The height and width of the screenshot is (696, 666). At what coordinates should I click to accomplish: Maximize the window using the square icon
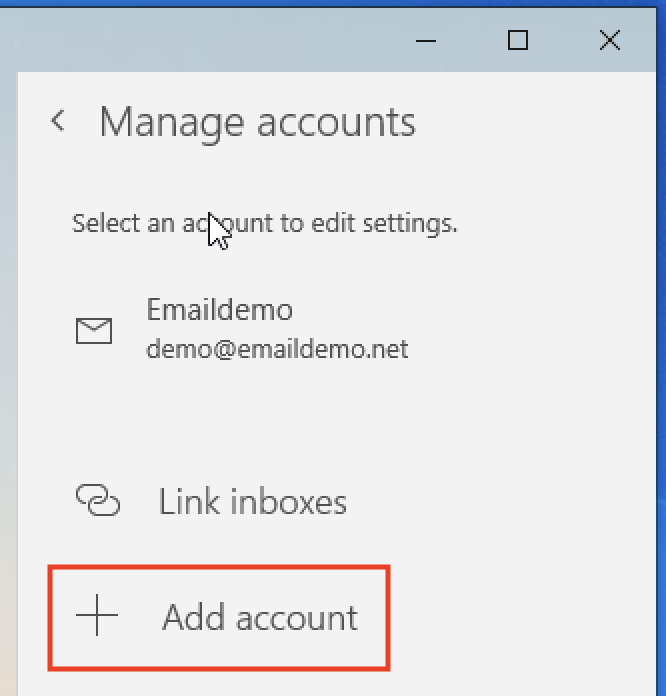point(517,40)
